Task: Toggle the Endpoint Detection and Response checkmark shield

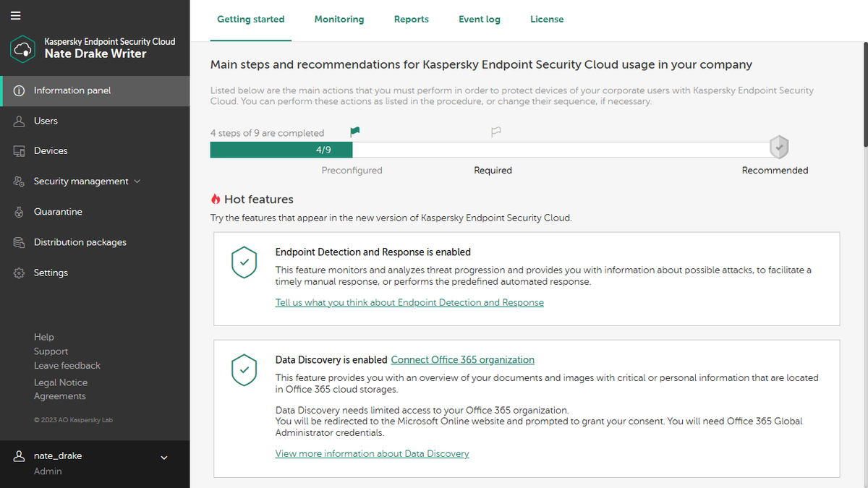Action: (x=244, y=262)
